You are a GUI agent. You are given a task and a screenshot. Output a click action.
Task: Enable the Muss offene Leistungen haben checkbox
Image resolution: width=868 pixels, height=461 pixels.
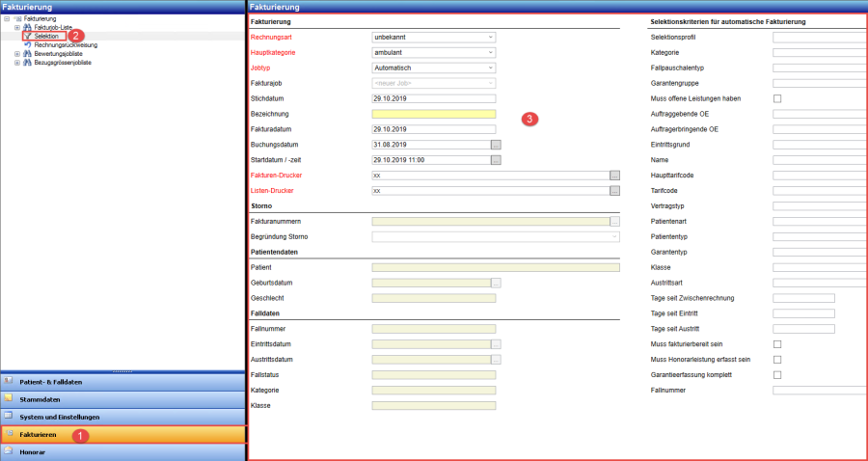tap(777, 98)
